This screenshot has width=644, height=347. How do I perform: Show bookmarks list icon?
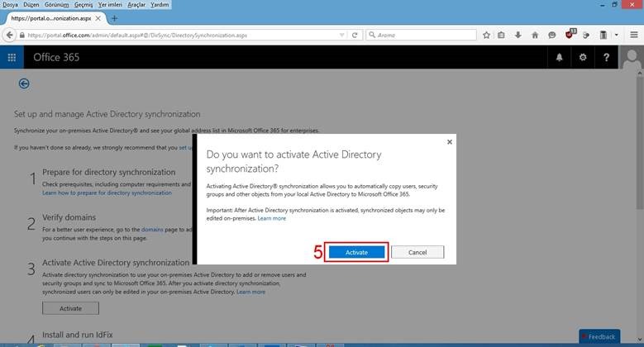pyautogui.click(x=501, y=36)
